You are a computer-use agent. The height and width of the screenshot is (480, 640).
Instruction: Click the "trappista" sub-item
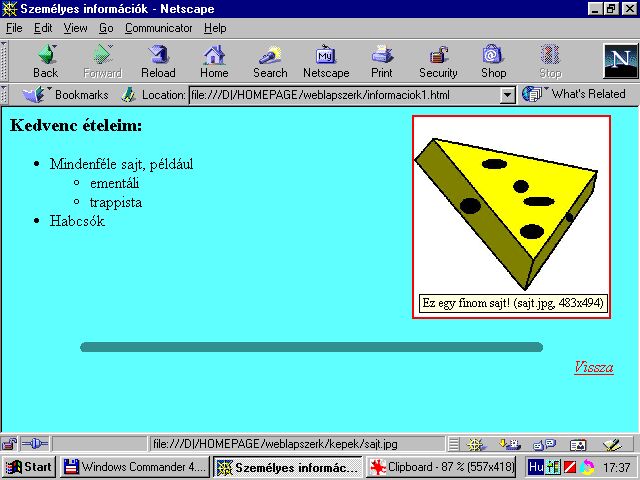(x=116, y=202)
